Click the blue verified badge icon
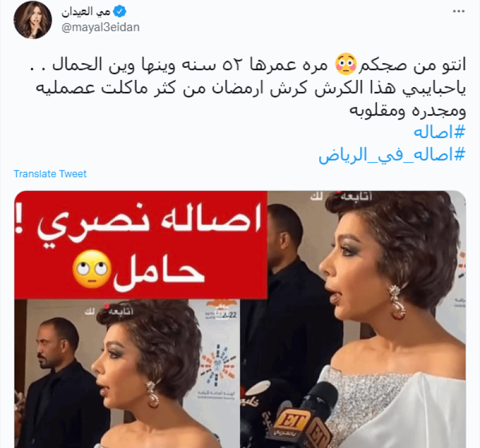This screenshot has height=448, width=480. [119, 11]
